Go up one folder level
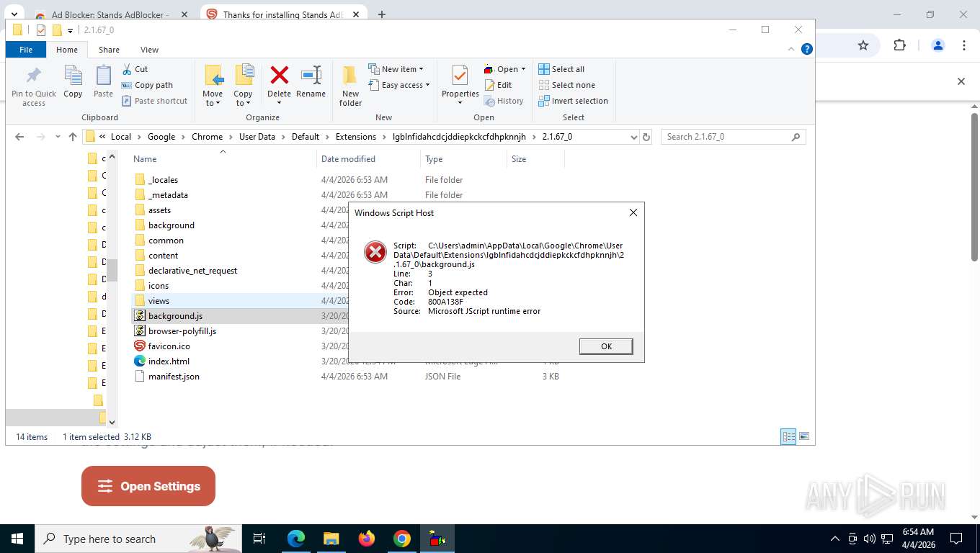The width and height of the screenshot is (980, 553). click(72, 137)
